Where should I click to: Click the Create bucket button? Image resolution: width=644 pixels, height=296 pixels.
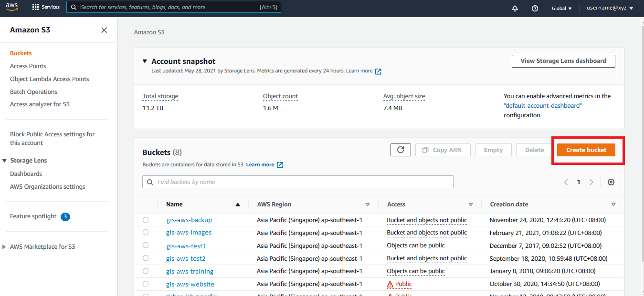point(586,150)
